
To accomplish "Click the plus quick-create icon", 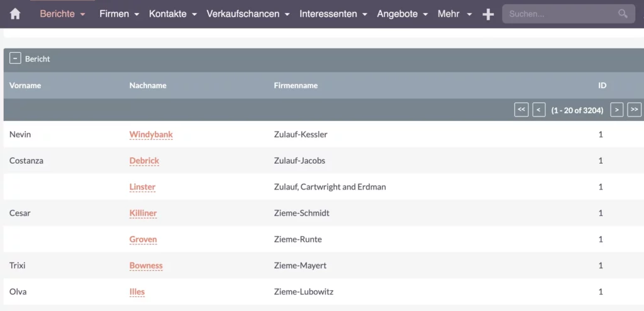I will (x=488, y=14).
